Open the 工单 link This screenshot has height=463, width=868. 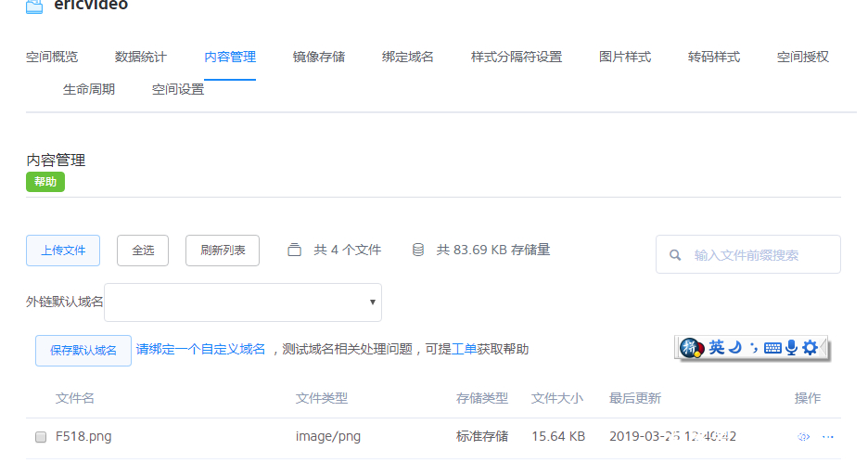coord(464,350)
